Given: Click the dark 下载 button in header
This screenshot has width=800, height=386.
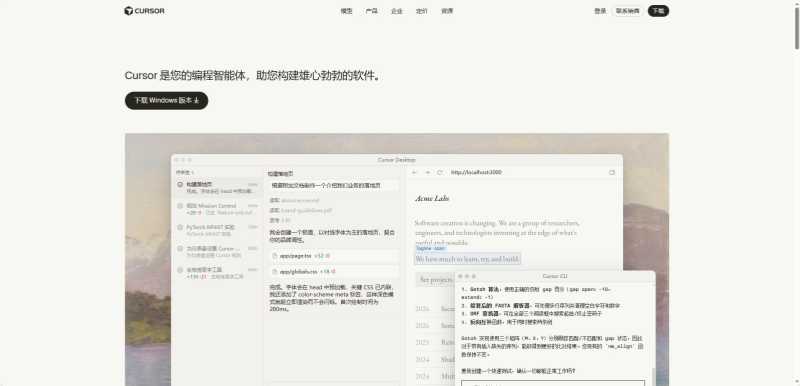Looking at the screenshot, I should 658,11.
